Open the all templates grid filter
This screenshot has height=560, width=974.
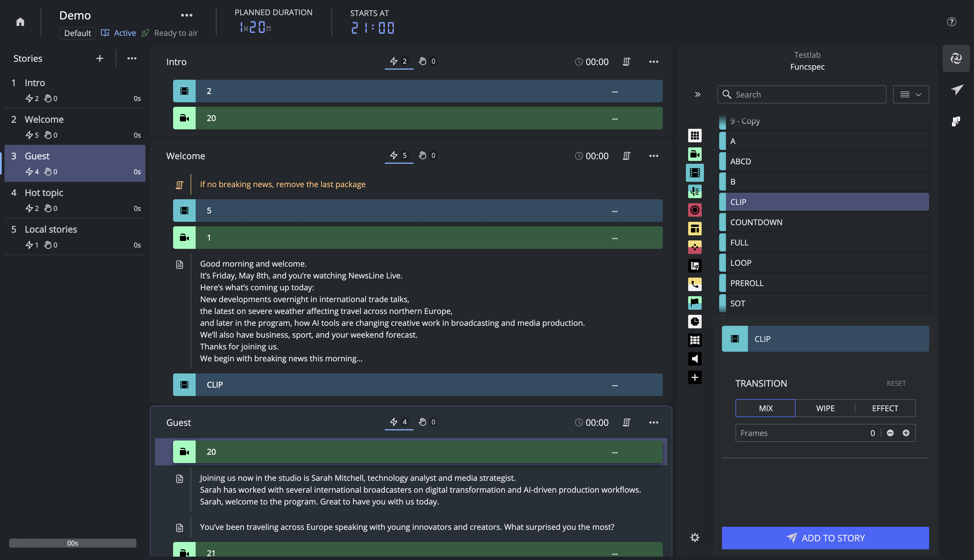tap(695, 135)
